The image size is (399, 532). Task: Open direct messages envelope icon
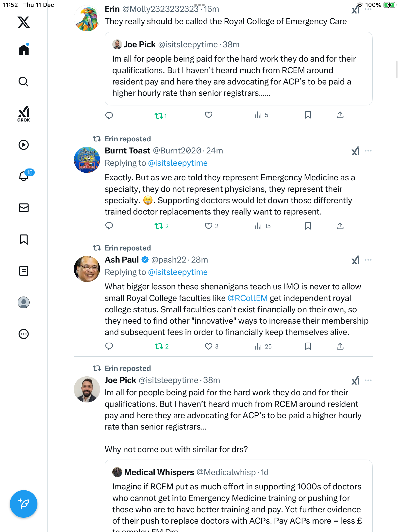point(24,208)
